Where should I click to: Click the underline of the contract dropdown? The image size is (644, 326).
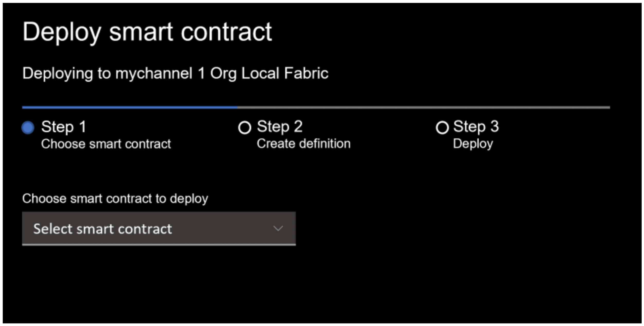pyautogui.click(x=159, y=244)
